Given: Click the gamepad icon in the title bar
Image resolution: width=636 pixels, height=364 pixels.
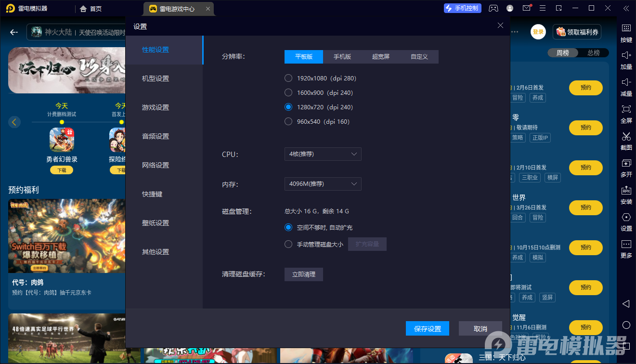Looking at the screenshot, I should (x=493, y=8).
